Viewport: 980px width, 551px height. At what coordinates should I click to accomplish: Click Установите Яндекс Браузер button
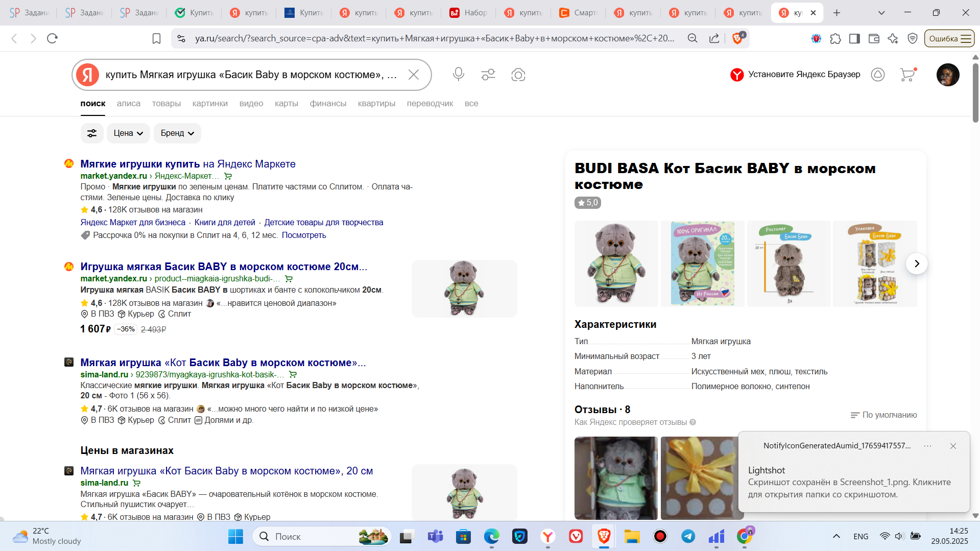796,75
